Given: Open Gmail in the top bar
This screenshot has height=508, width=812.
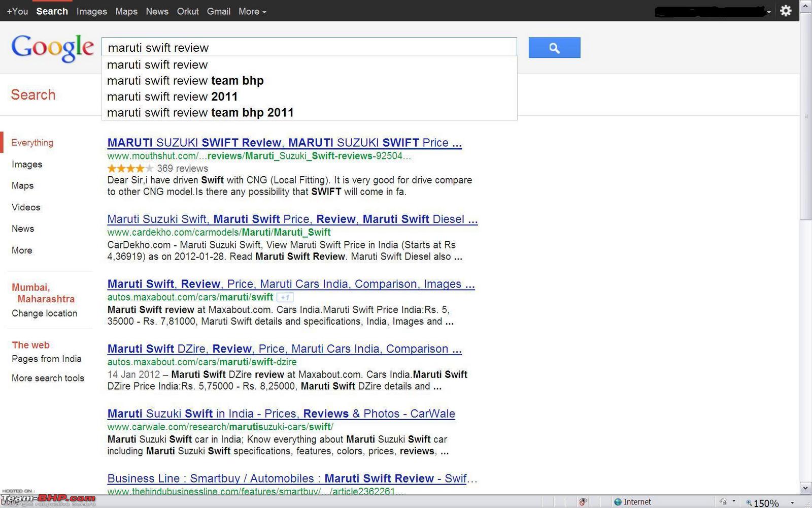Looking at the screenshot, I should [219, 11].
